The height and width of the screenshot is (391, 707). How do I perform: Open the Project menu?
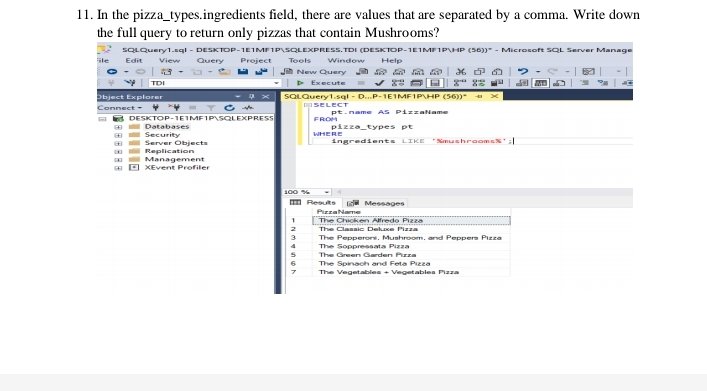point(256,60)
